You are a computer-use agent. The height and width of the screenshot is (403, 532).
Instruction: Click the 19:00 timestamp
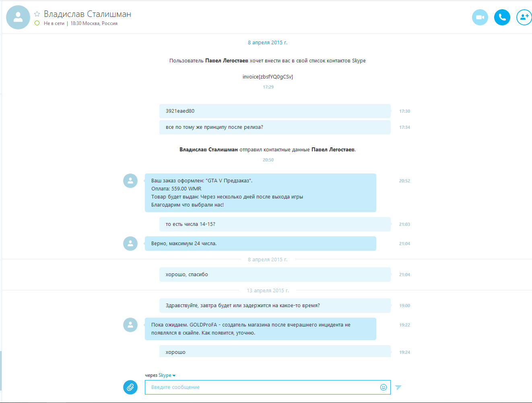(404, 306)
